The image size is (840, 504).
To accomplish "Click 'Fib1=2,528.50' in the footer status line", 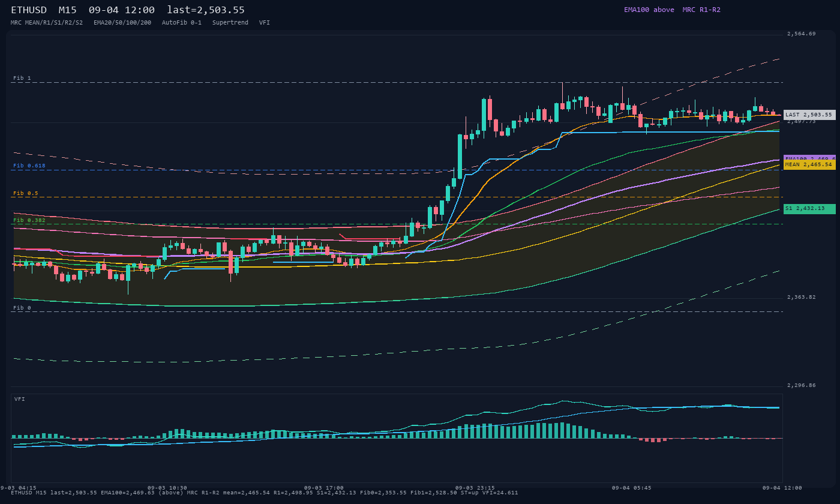I will tap(434, 493).
